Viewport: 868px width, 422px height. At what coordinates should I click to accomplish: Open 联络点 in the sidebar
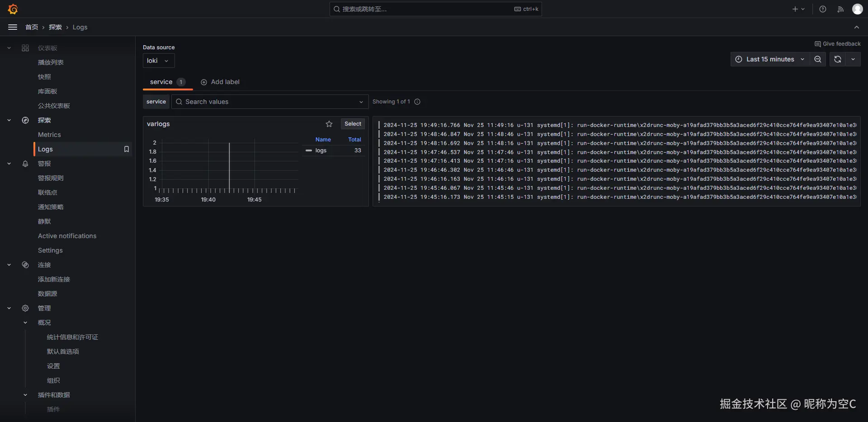pyautogui.click(x=47, y=192)
